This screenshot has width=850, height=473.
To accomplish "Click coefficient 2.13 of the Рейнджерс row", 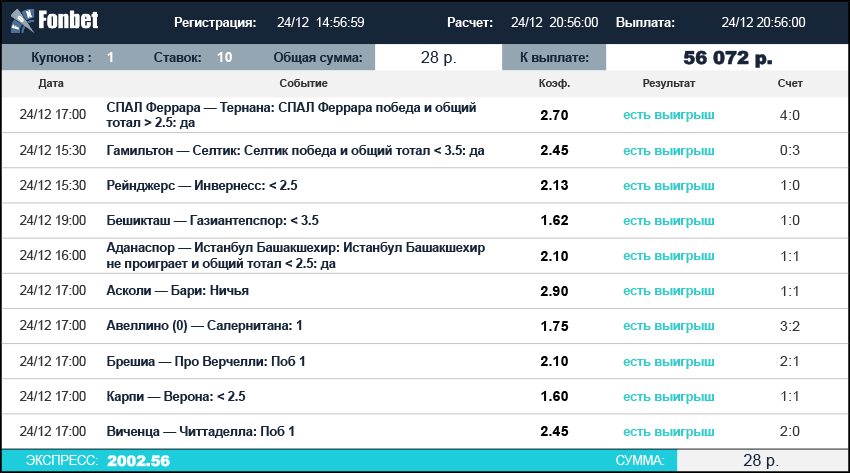I will pyautogui.click(x=554, y=185).
